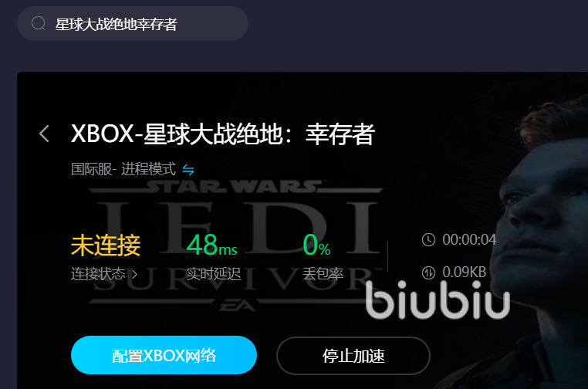The width and height of the screenshot is (588, 389).
Task: Click the 00:00:04 elapsed time
Action: pyautogui.click(x=469, y=240)
